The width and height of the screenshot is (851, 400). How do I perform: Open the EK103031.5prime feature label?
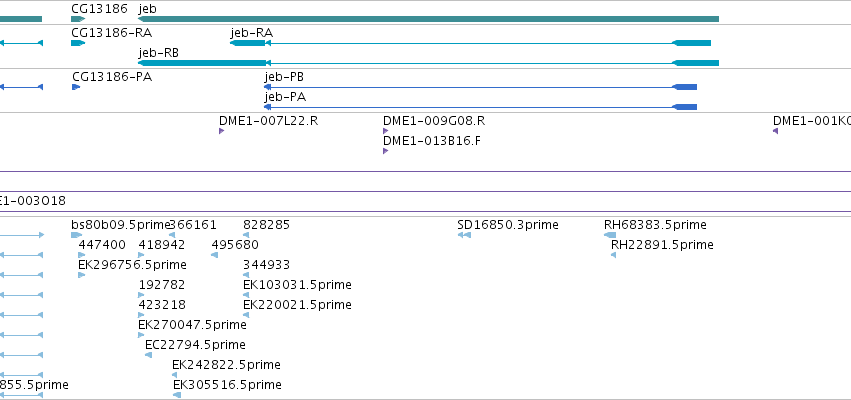[x=297, y=284]
